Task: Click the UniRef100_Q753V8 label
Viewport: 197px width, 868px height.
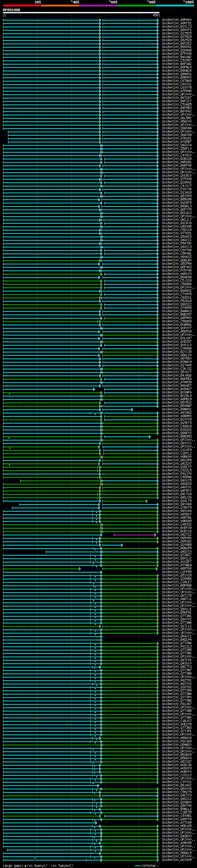Action: (177, 179)
